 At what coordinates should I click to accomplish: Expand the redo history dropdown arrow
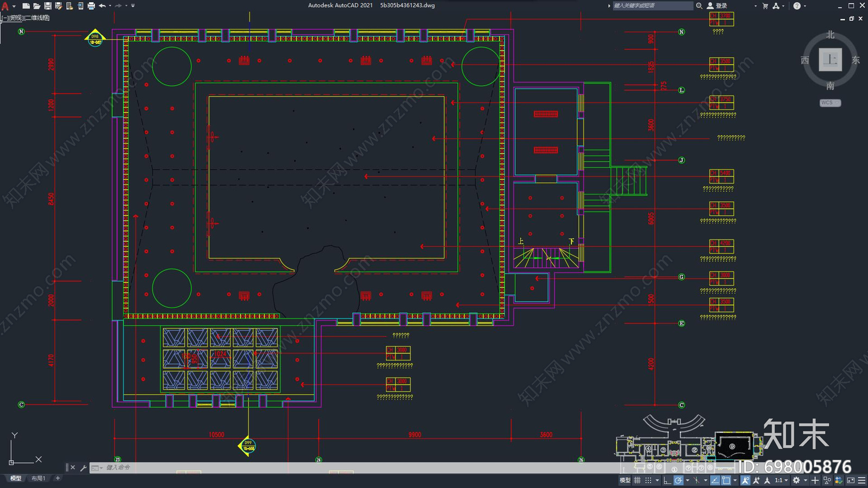[126, 5]
